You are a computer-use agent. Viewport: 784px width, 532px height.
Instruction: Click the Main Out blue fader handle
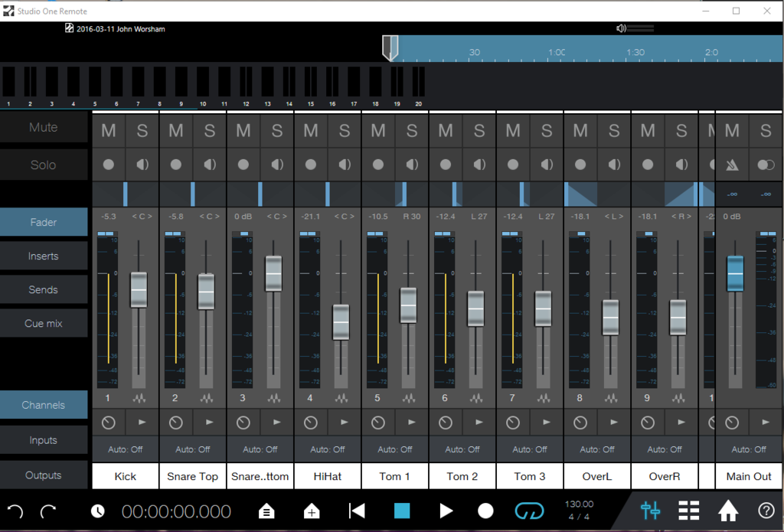pos(735,273)
